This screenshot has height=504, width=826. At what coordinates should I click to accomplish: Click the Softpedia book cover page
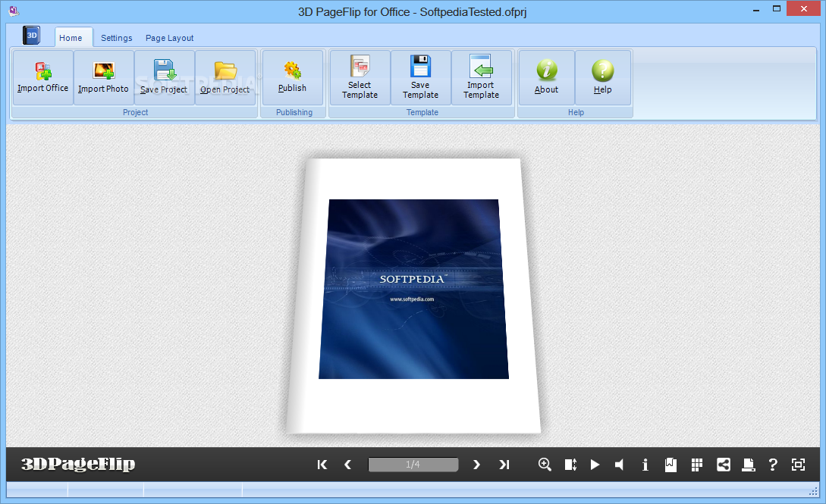[x=413, y=296]
